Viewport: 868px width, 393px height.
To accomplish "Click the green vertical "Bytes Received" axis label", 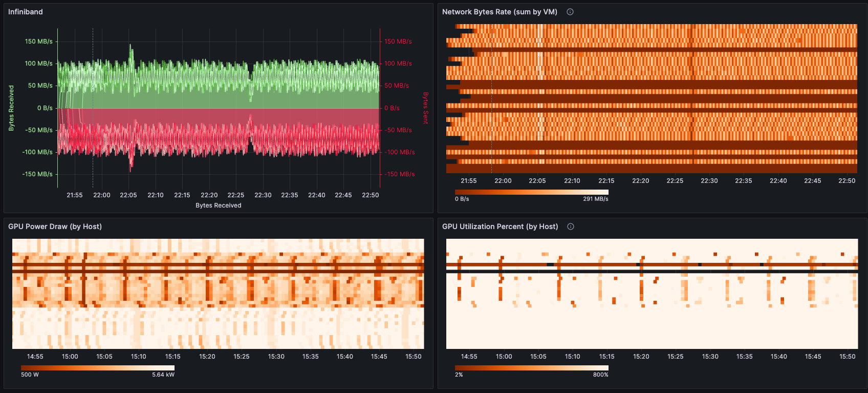I will [x=11, y=108].
